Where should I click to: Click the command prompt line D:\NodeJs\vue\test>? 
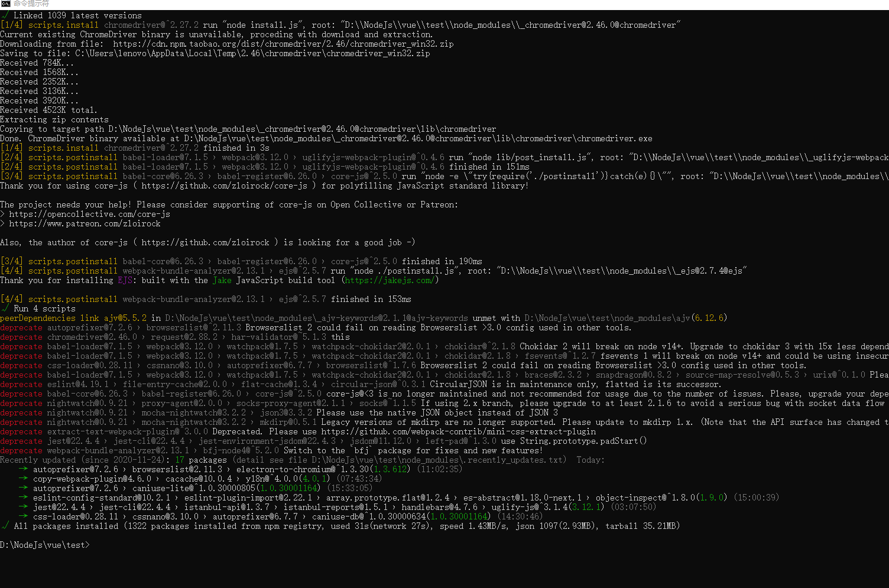[x=45, y=545]
